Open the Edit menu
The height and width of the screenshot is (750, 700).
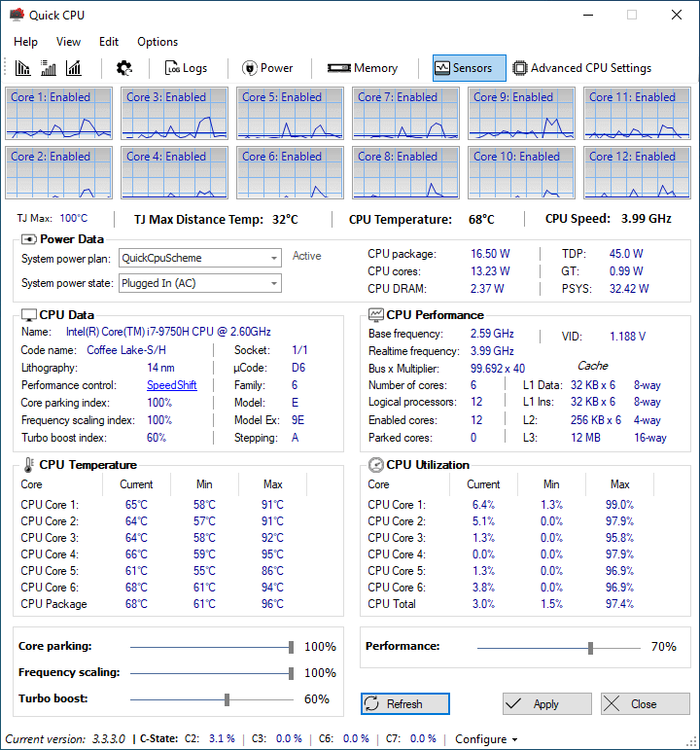pos(109,42)
